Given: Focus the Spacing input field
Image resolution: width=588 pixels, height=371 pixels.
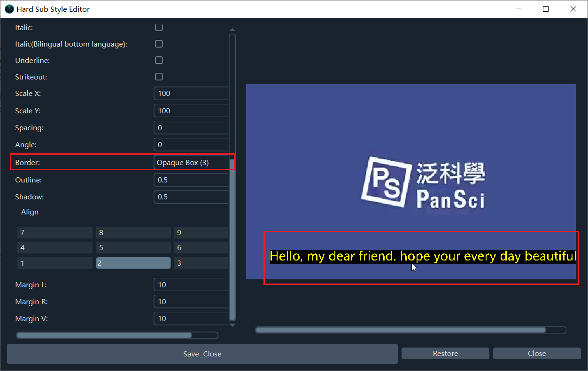Looking at the screenshot, I should 191,128.
